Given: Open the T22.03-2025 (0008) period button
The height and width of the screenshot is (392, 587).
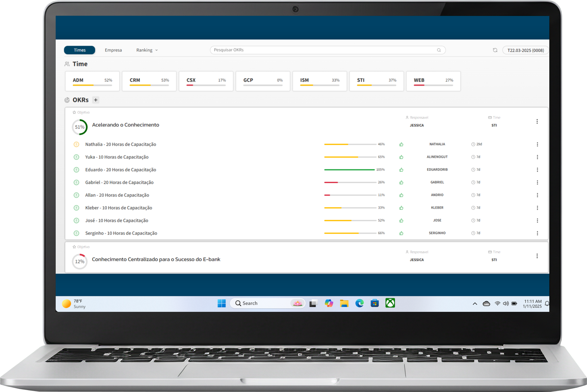Looking at the screenshot, I should (525, 50).
